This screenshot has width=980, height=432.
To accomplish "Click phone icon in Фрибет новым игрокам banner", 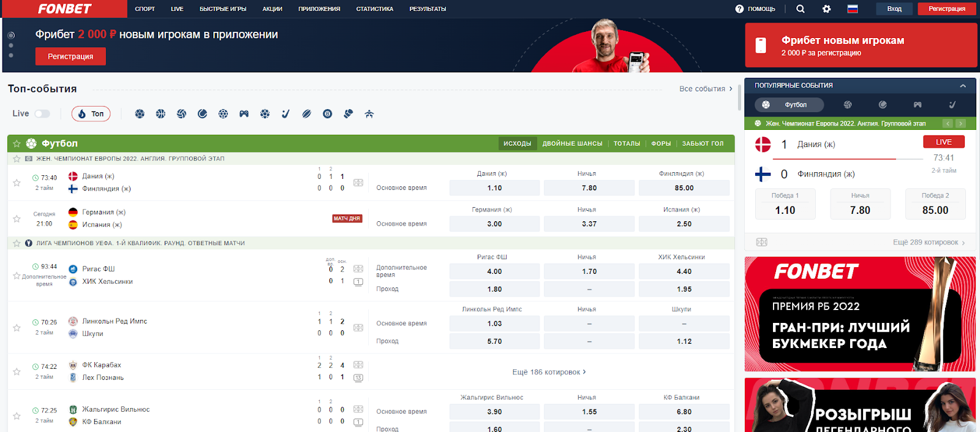I will (x=761, y=45).
